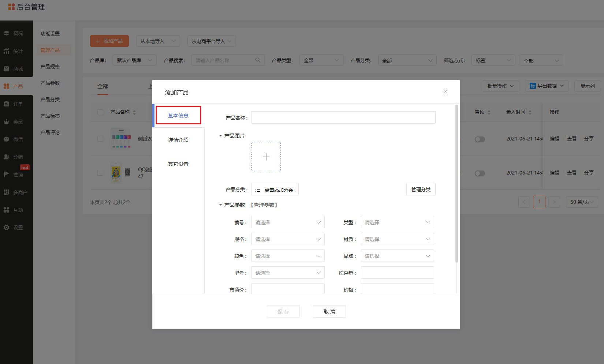This screenshot has width=604, height=364.
Task: Click the 【管理参数】 link
Action: click(264, 205)
